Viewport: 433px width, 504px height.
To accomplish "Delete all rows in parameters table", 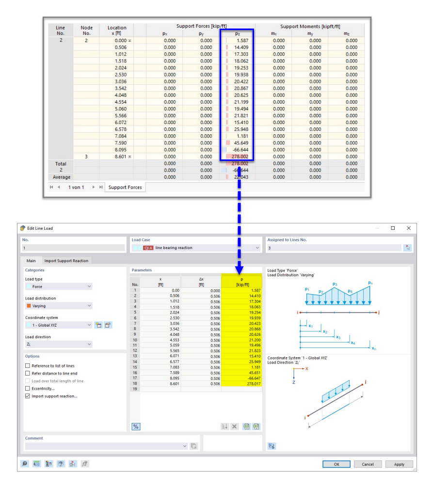I will tap(235, 426).
